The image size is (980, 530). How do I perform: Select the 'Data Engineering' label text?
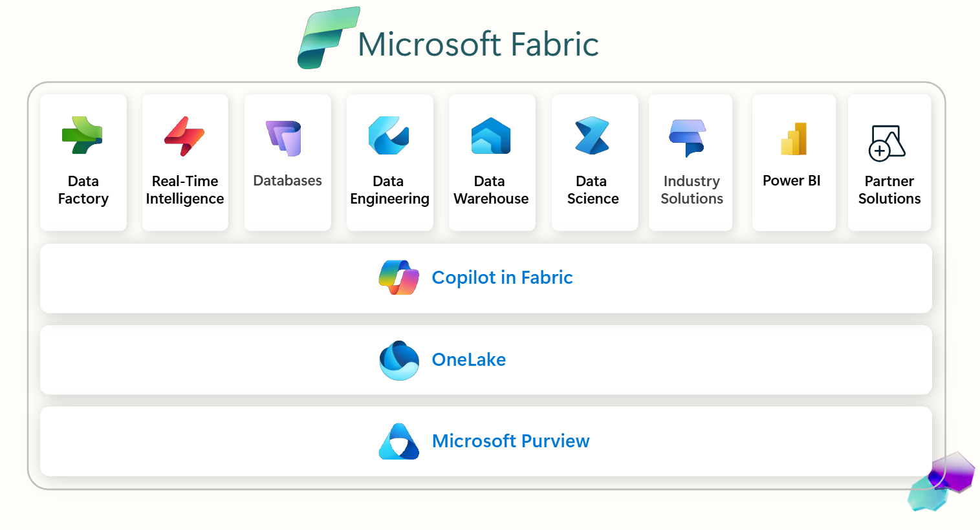(x=389, y=190)
